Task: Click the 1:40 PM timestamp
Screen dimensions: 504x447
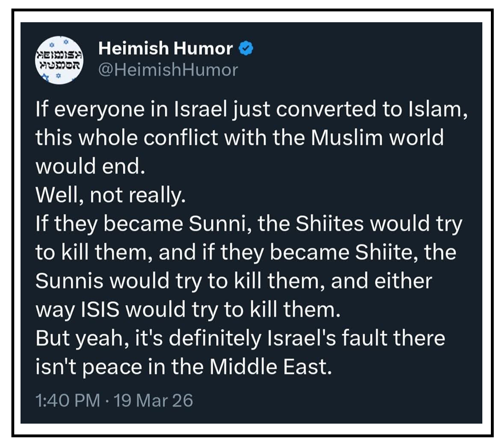Action: (68, 400)
